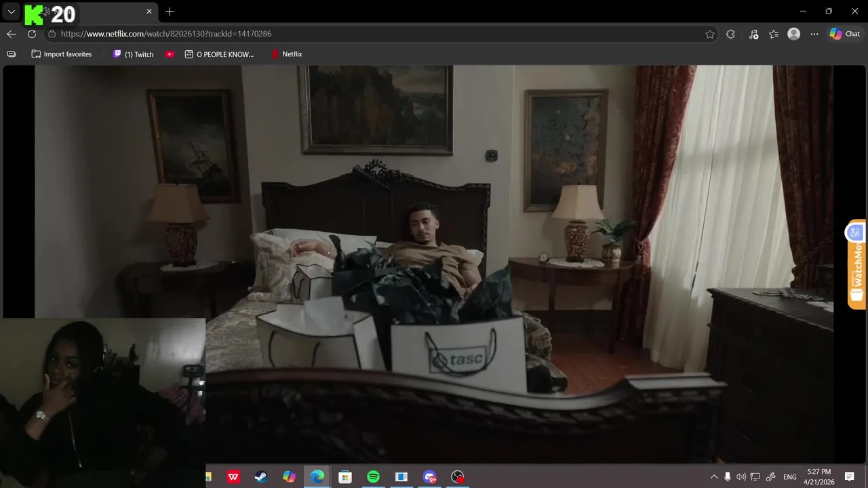Show hidden system tray icons

pyautogui.click(x=714, y=477)
